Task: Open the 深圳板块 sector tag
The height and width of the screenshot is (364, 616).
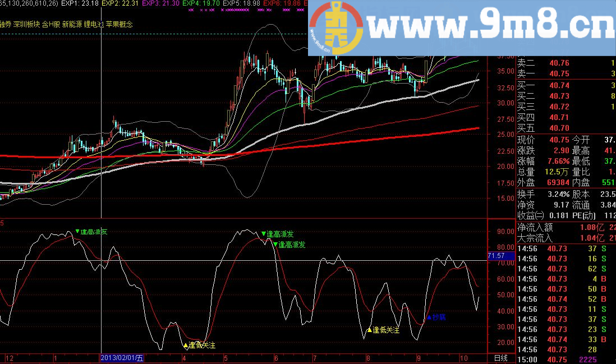Action: click(27, 24)
